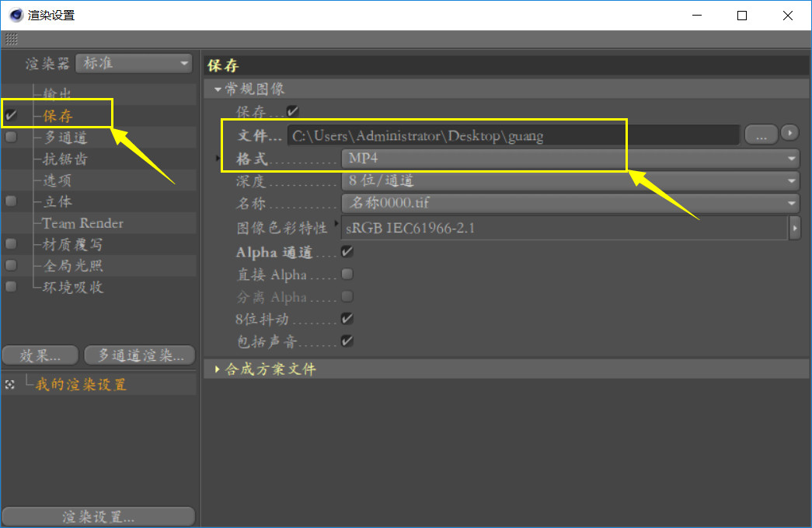
Task: Click the file path input field
Action: tap(513, 136)
